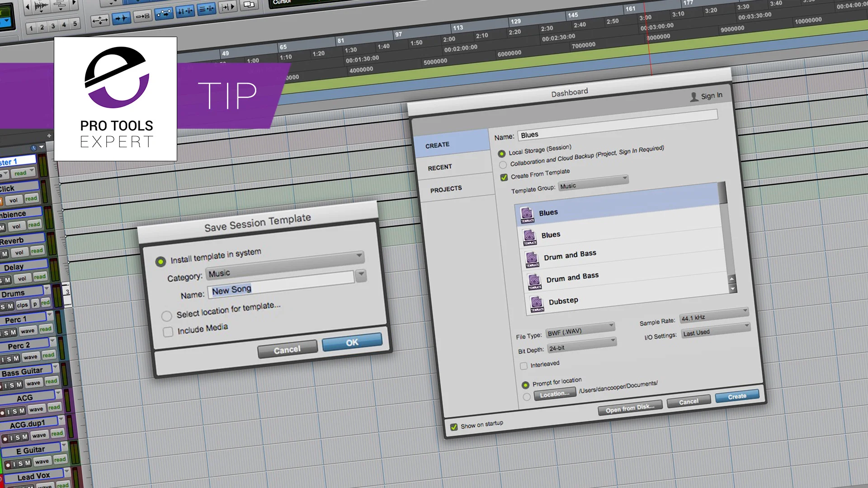Click OK in the Save Session Template dialog
The image size is (868, 488).
(352, 342)
